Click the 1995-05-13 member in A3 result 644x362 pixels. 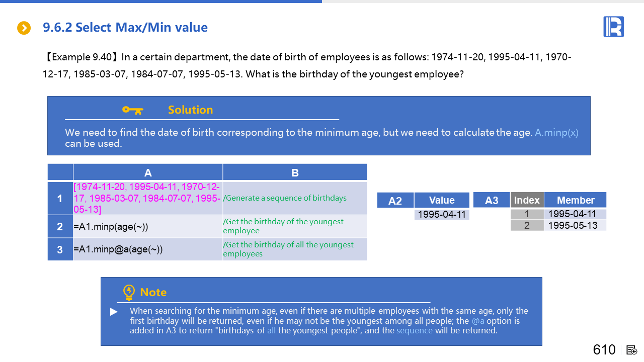pos(573,225)
